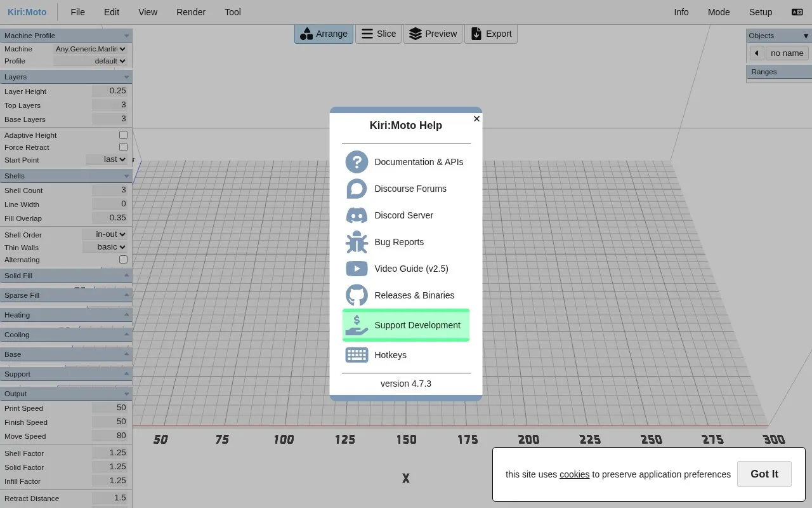This screenshot has height=508, width=812.
Task: Expand the Sparse Fill section
Action: pyautogui.click(x=66, y=295)
